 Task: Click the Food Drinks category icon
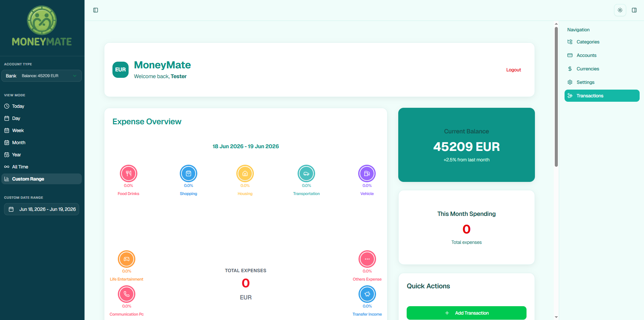pos(129,173)
